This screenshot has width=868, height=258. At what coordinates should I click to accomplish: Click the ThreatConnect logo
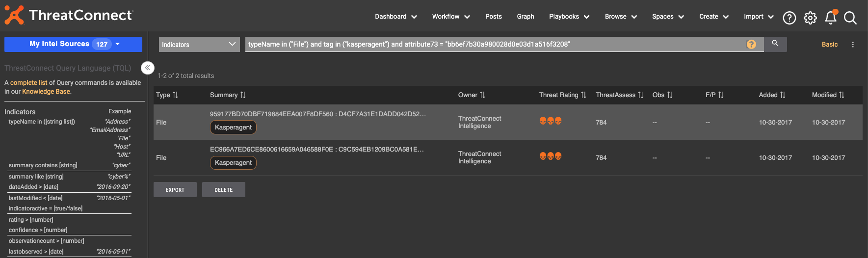point(69,15)
